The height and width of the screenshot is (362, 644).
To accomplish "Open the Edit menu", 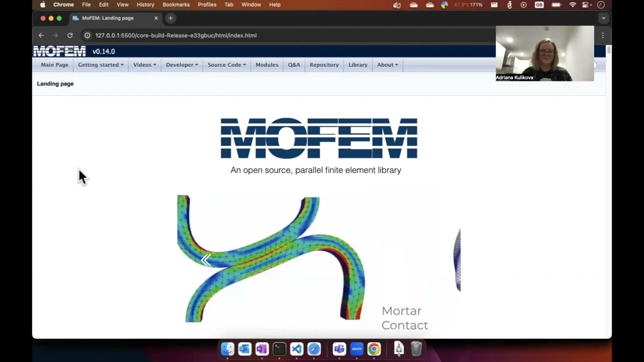I will pos(104,5).
